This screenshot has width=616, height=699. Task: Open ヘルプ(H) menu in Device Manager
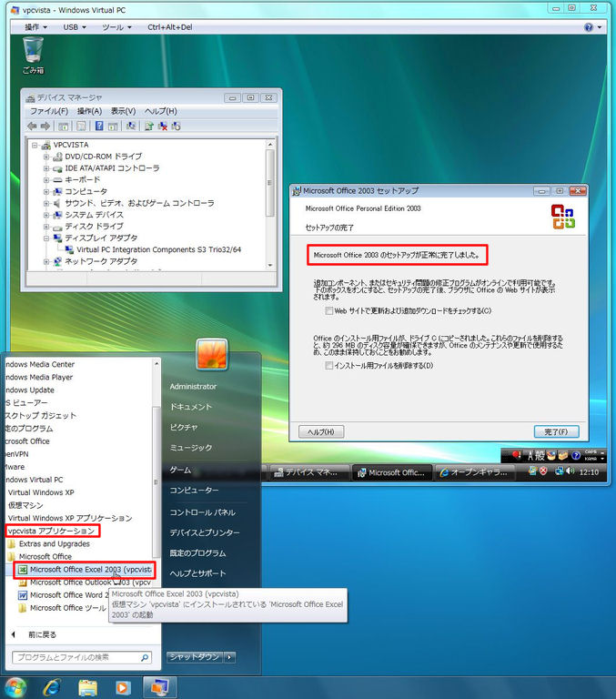[161, 111]
